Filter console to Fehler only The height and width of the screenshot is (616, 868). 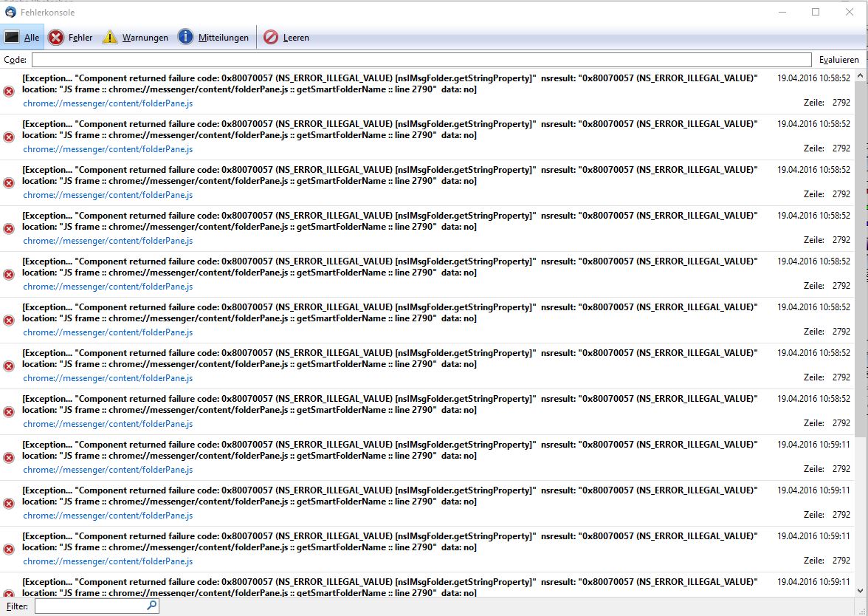[x=70, y=37]
